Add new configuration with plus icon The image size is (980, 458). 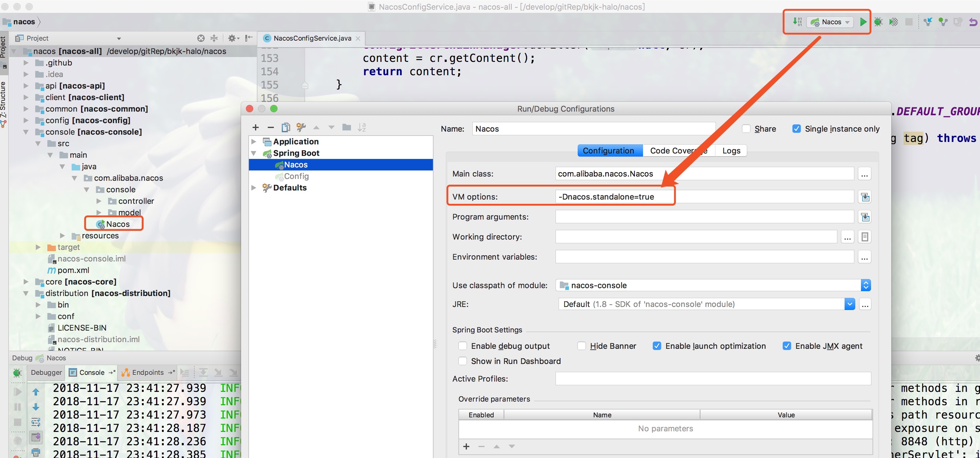coord(256,127)
